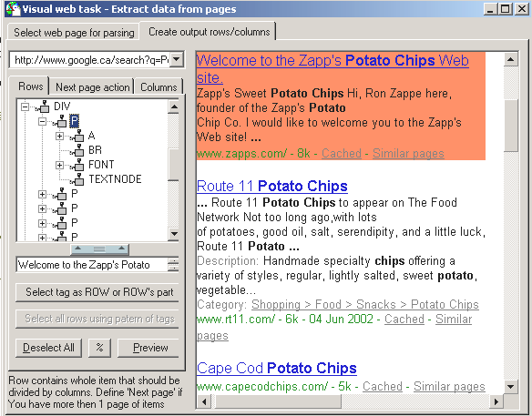Switch to 'Select web page for parsing' tab

74,33
